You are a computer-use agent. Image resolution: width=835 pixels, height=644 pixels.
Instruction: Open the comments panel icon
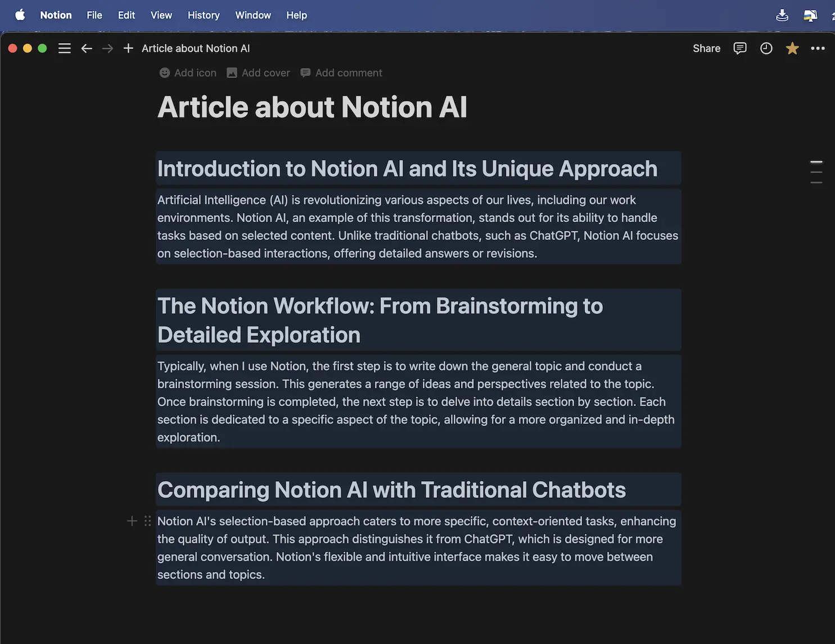740,48
